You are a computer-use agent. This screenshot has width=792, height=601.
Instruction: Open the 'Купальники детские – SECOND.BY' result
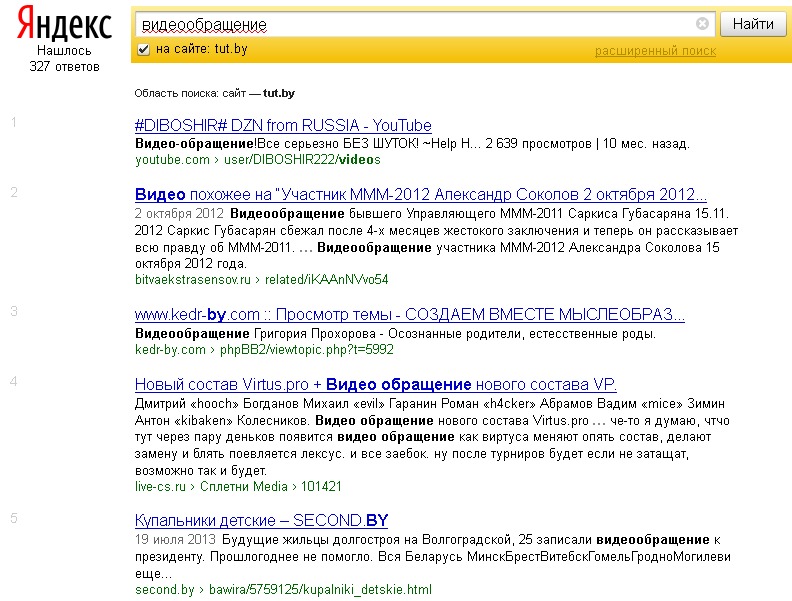tap(261, 520)
